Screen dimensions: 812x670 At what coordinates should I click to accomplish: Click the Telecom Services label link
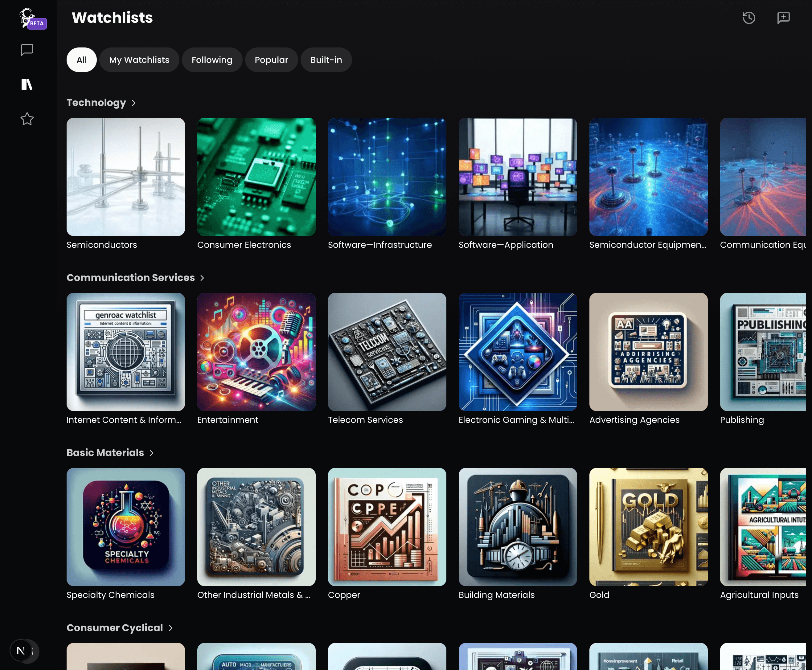click(365, 420)
